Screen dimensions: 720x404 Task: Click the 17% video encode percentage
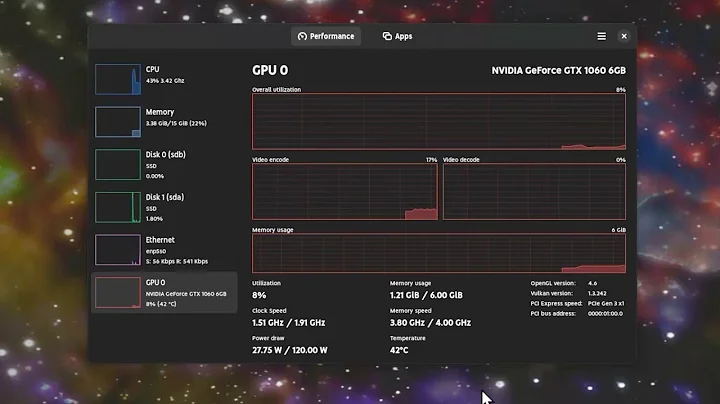(x=431, y=160)
